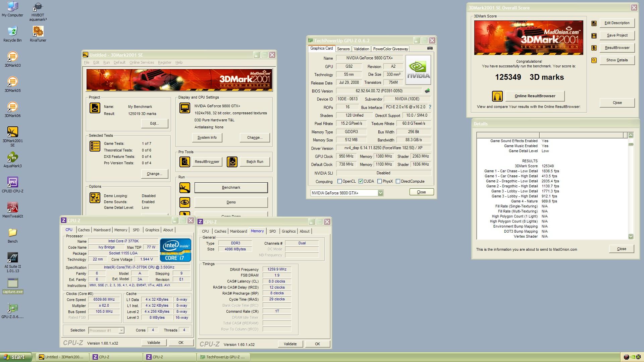The image size is (644, 362).
Task: Switch to SPD tab in right CPU-Z window
Action: click(273, 231)
